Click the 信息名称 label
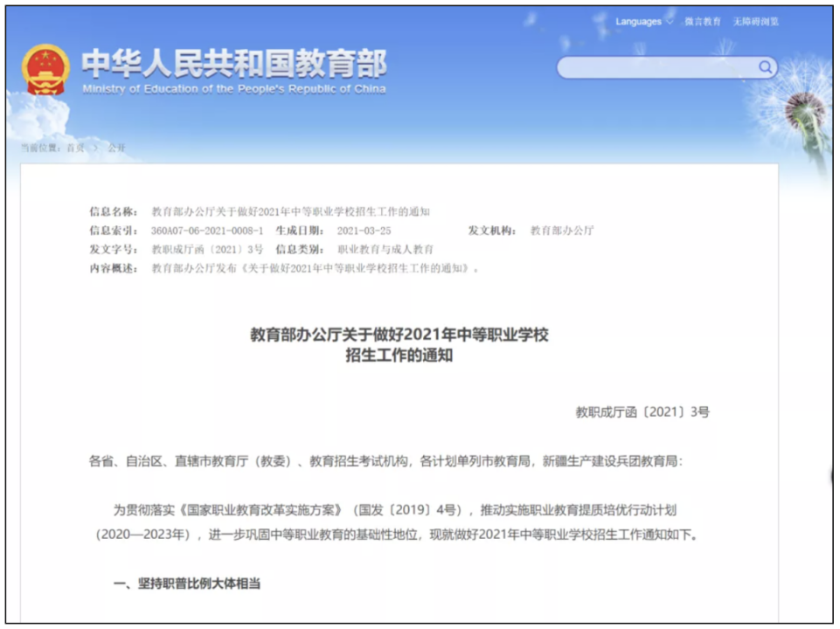The image size is (840, 629). [x=113, y=211]
